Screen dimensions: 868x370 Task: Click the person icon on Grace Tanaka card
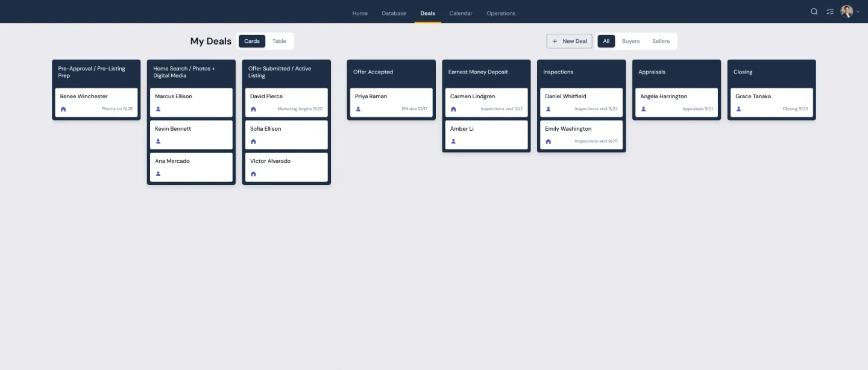(738, 109)
